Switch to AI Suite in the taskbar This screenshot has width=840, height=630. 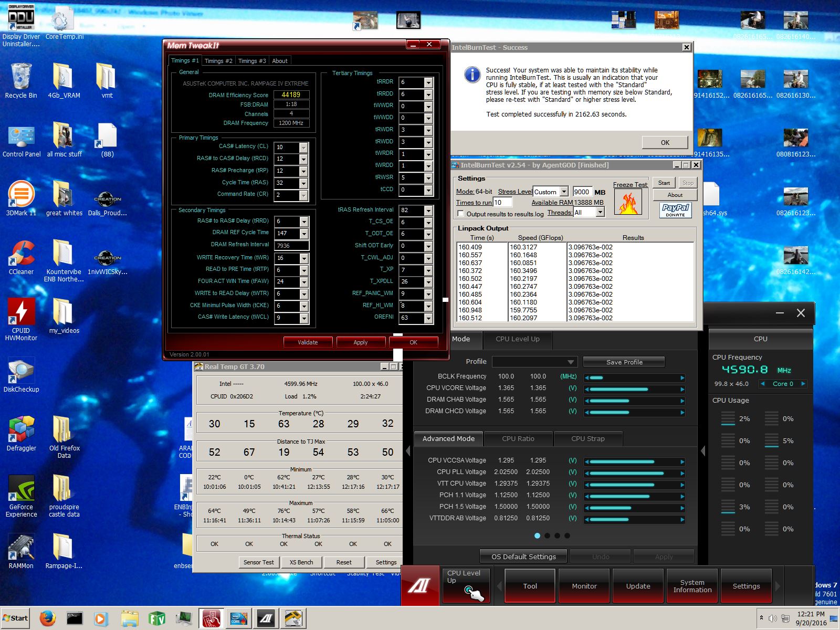tap(266, 618)
